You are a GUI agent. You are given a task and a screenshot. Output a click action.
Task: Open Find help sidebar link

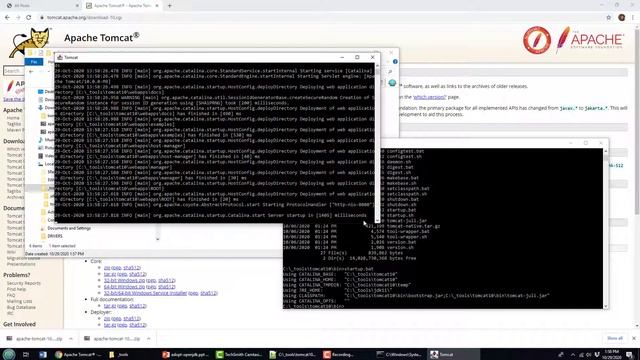point(16,289)
